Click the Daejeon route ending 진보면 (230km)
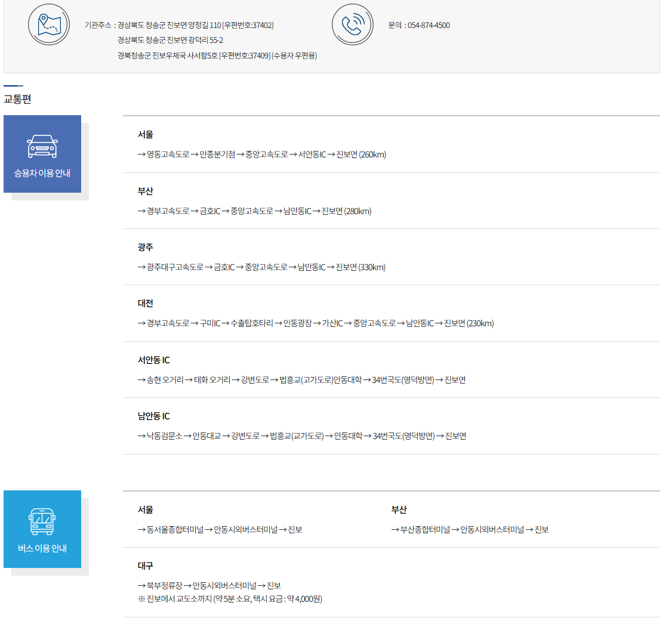Image resolution: width=672 pixels, height=627 pixels. pos(316,323)
